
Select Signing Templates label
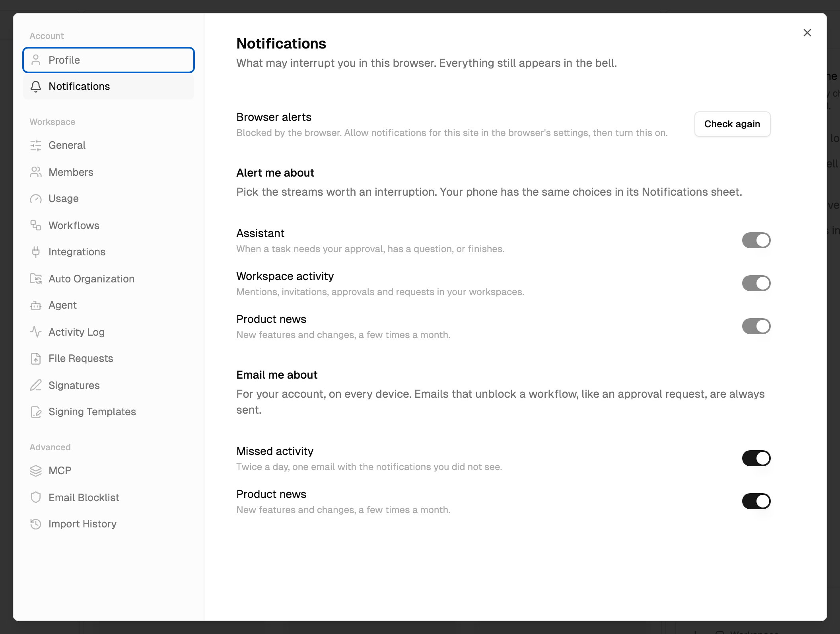point(92,412)
